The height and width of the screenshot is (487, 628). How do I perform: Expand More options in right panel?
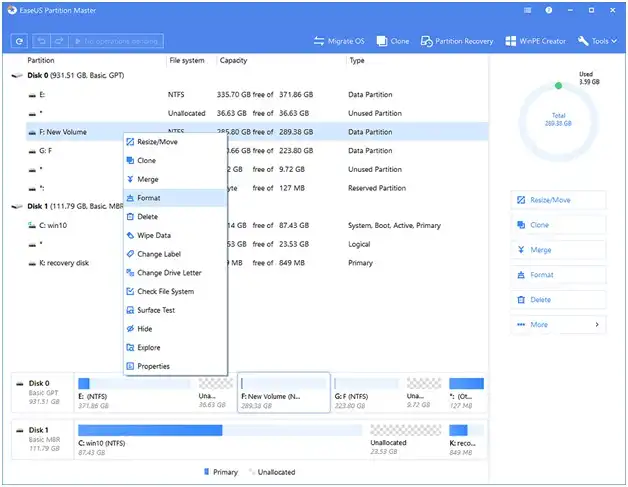pos(558,324)
